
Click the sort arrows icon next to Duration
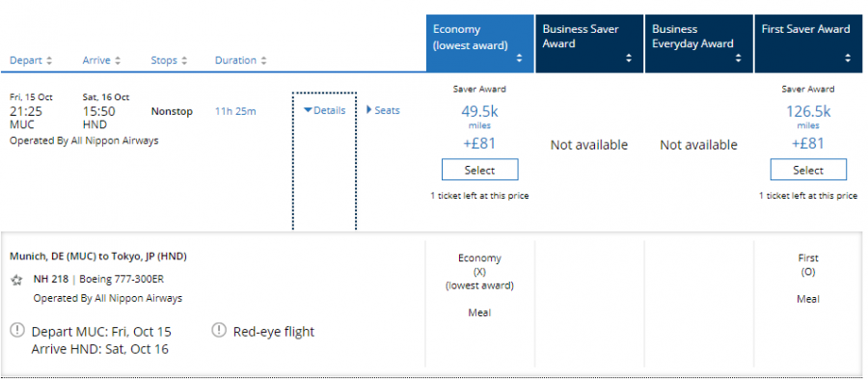coord(263,61)
